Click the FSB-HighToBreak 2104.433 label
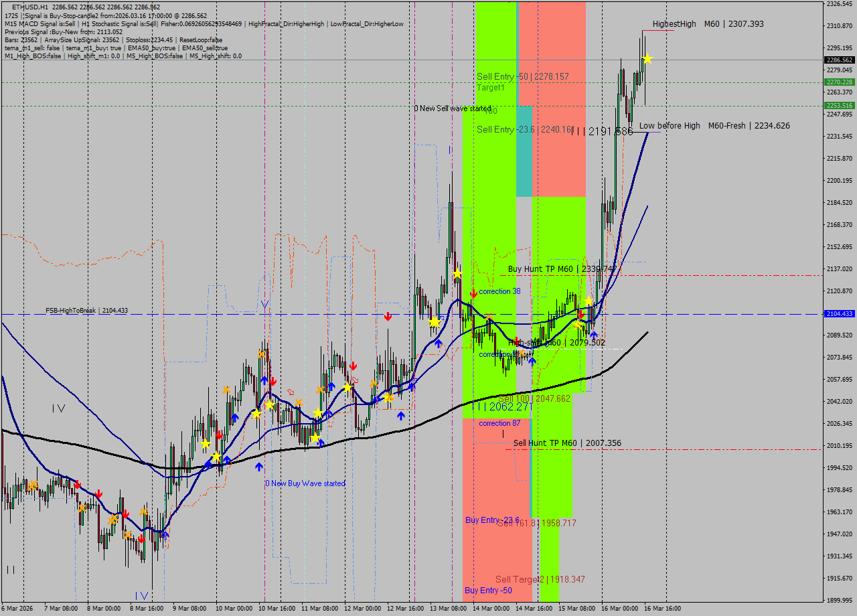The height and width of the screenshot is (616, 857). click(x=86, y=311)
